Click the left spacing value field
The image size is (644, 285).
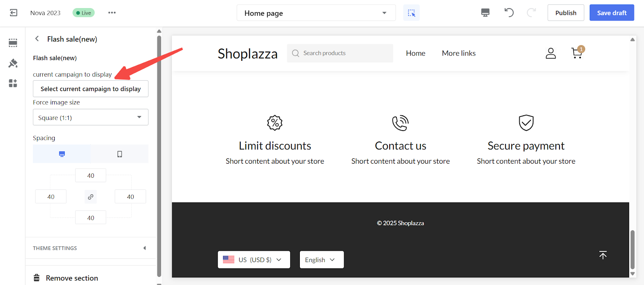[51, 197]
